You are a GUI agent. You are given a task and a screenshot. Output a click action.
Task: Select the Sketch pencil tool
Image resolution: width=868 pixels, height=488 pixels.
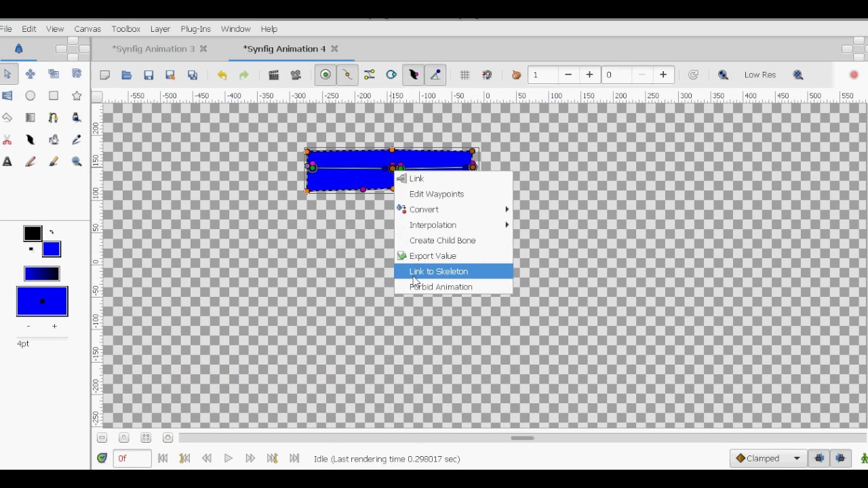coord(31,161)
